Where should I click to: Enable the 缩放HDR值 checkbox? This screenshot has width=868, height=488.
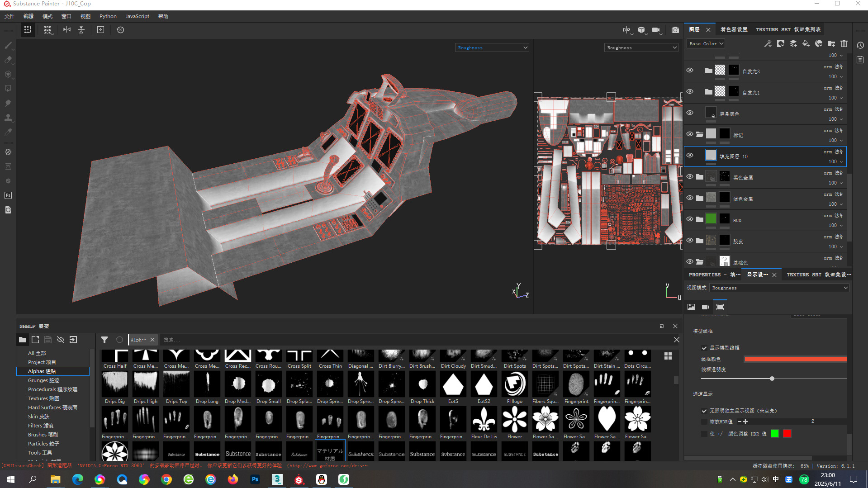[x=704, y=422]
